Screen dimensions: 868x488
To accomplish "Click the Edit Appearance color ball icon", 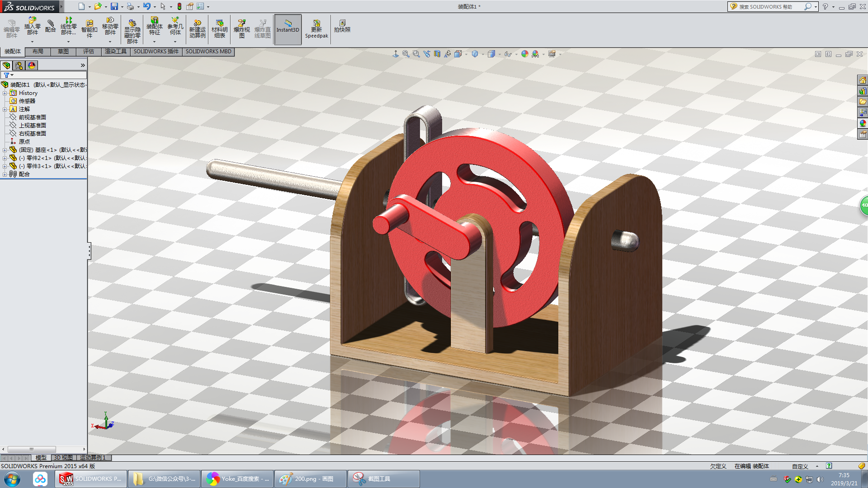I will click(524, 54).
